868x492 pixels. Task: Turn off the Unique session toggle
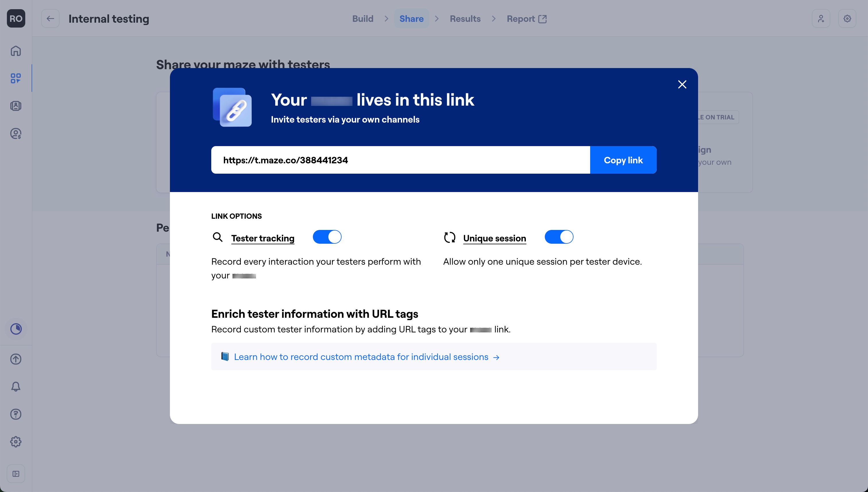click(x=559, y=237)
